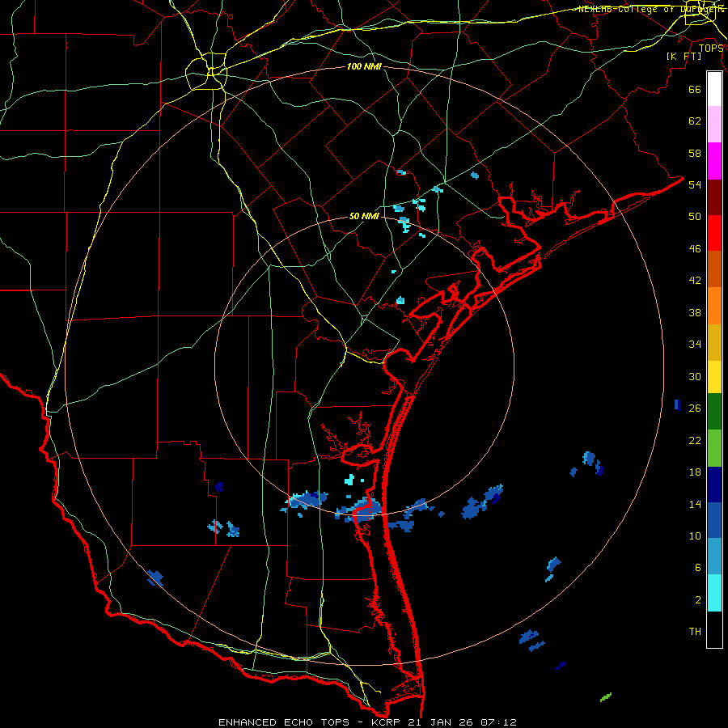Click legend value '22'
Screen dimensions: 728x728
695,440
